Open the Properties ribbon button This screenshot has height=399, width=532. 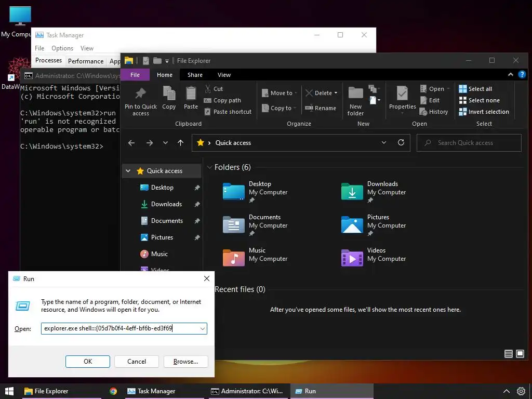pos(403,98)
